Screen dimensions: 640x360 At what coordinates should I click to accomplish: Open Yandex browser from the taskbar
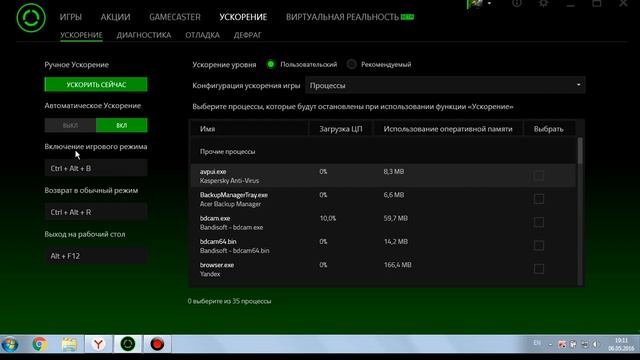[98, 344]
